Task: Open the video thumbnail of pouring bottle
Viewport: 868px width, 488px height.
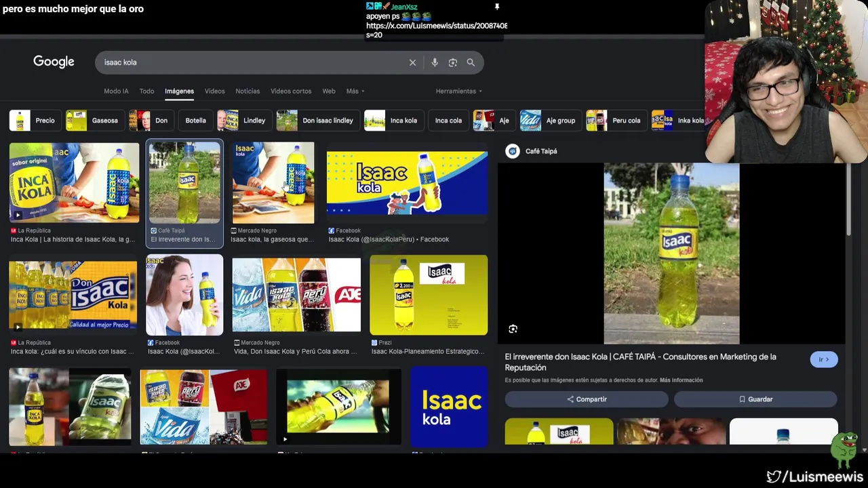Action: click(338, 407)
